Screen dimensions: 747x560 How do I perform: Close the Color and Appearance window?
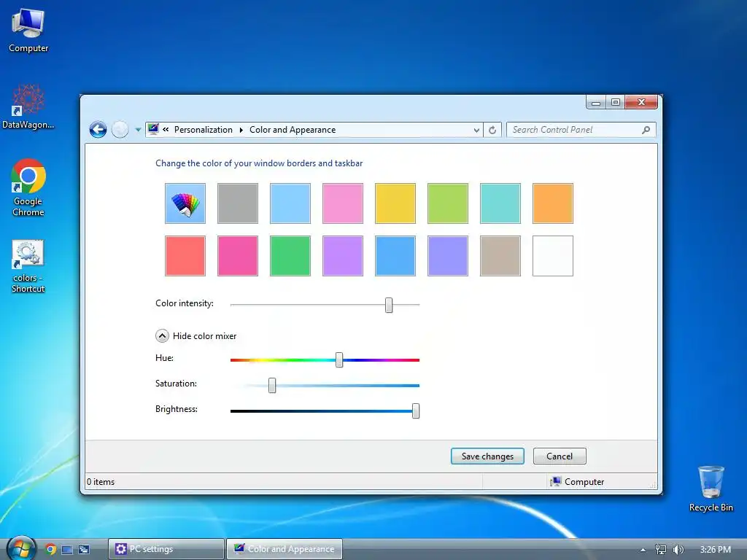[x=641, y=102]
